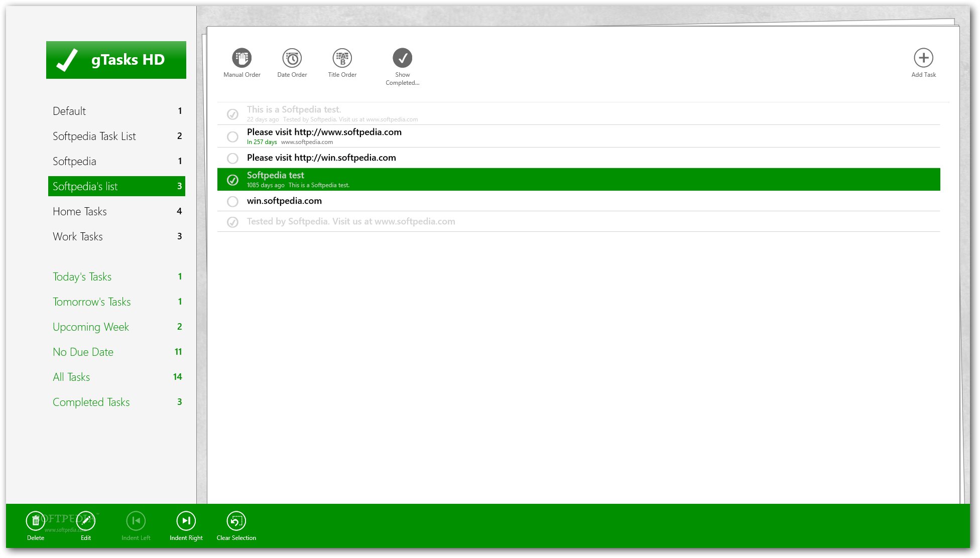The image size is (980, 558).
Task: Click the '22 days ago' label
Action: click(x=263, y=119)
